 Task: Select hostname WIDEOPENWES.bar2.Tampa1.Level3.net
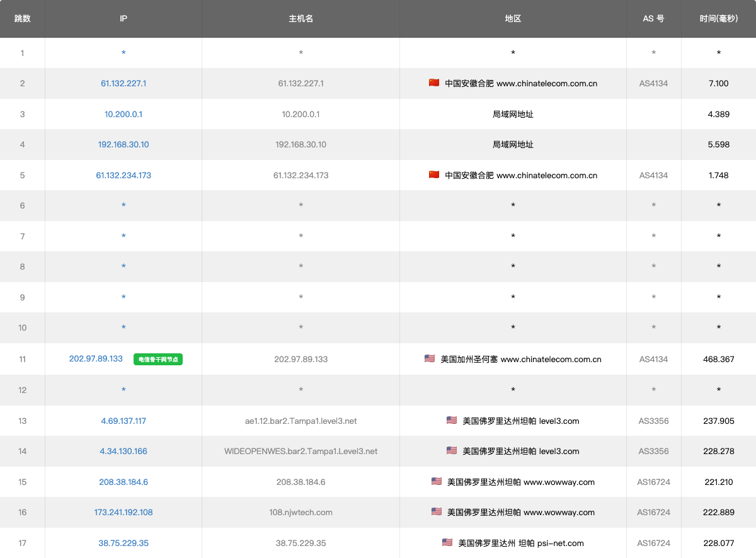tap(301, 451)
